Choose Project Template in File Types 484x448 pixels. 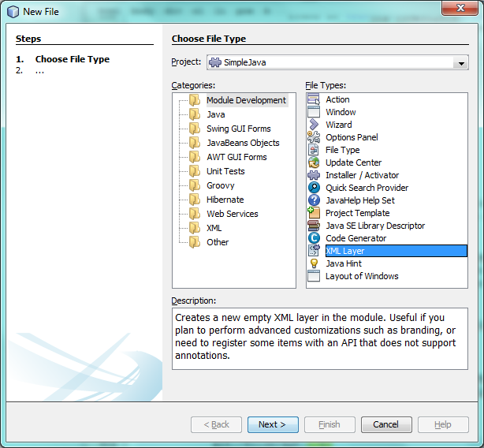tap(357, 213)
